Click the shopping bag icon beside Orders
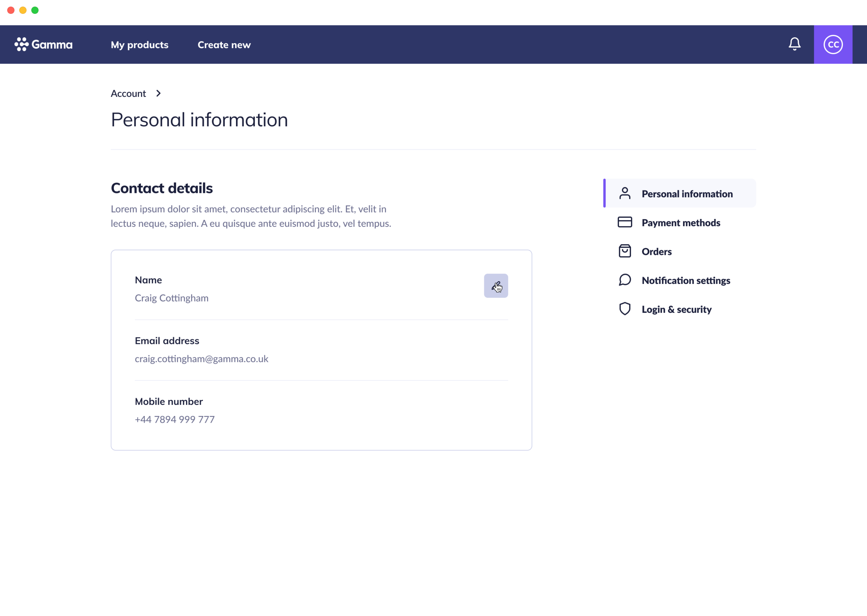Screen dimensions: 867x616 tap(625, 251)
